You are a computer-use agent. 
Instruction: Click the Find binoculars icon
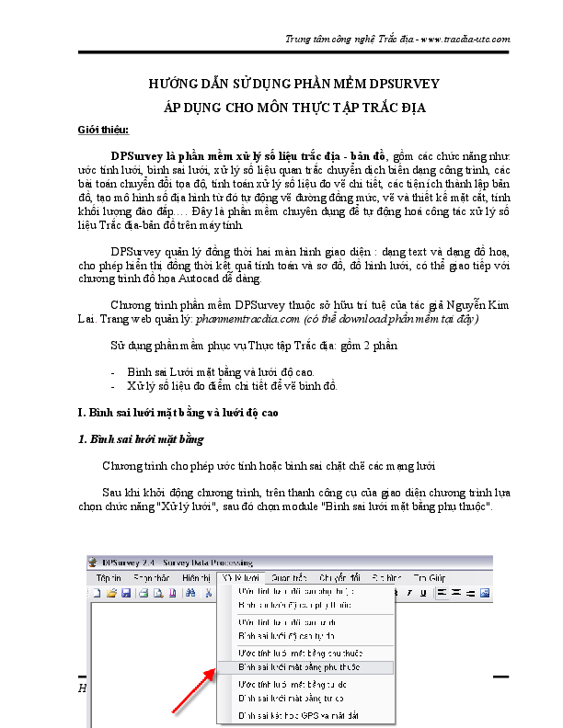pos(190,593)
